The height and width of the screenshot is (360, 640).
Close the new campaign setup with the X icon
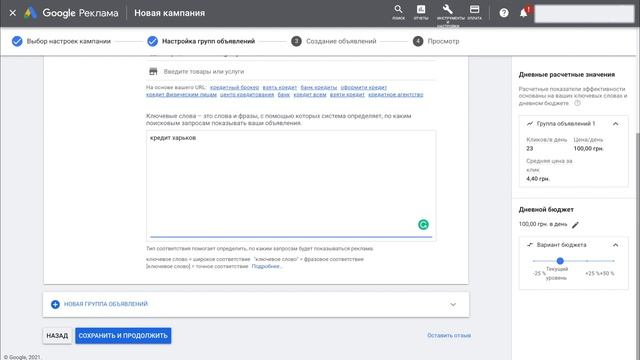click(13, 13)
